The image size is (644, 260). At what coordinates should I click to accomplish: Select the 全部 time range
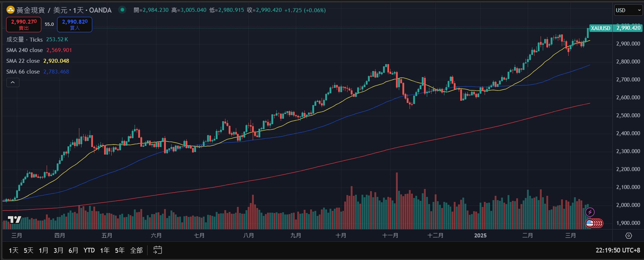pyautogui.click(x=136, y=250)
